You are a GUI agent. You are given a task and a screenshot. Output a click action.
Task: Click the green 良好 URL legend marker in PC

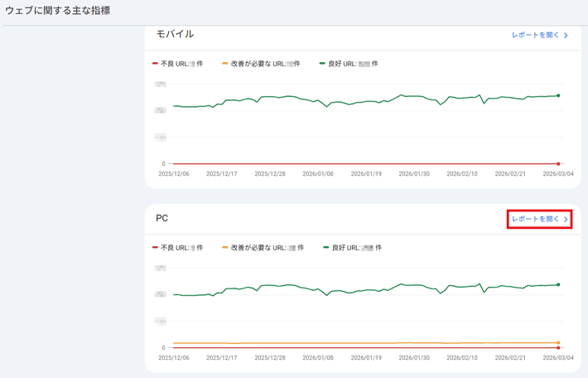pyautogui.click(x=326, y=248)
